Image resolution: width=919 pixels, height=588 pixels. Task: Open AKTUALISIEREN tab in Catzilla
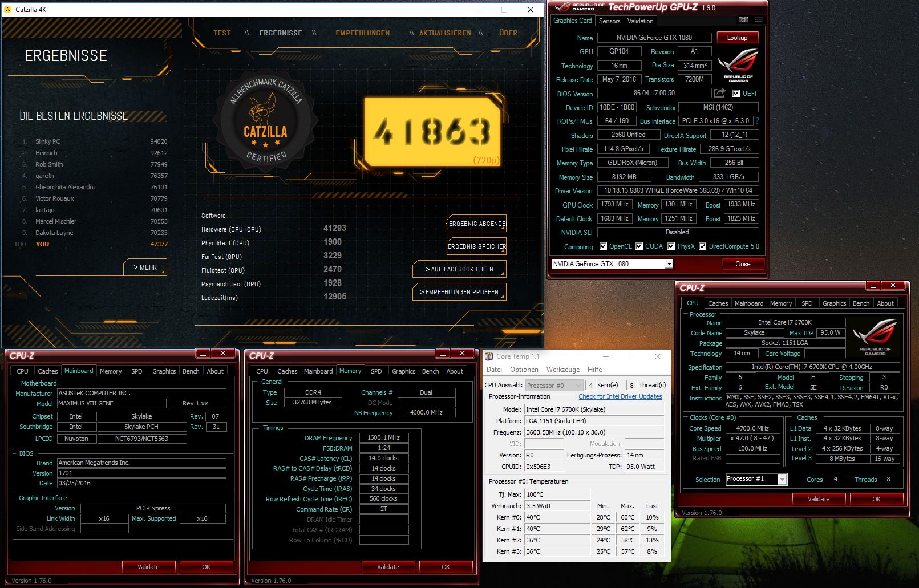click(x=445, y=33)
